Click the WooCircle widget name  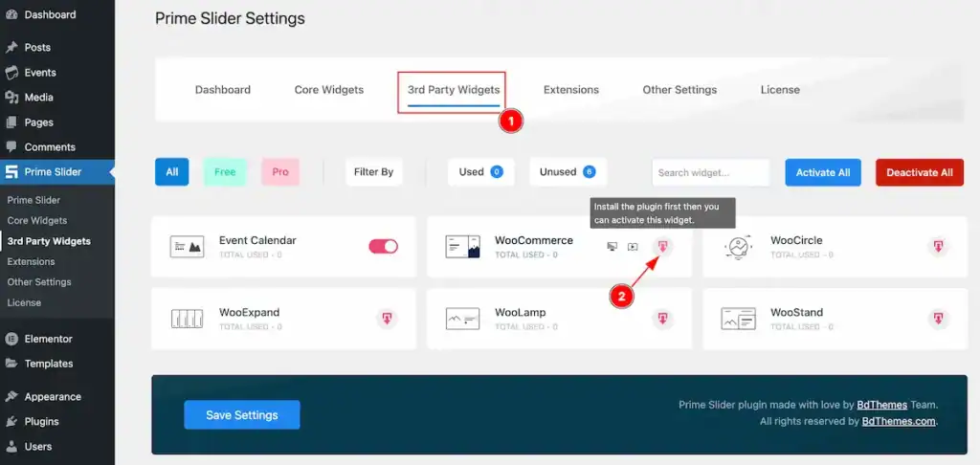(796, 240)
